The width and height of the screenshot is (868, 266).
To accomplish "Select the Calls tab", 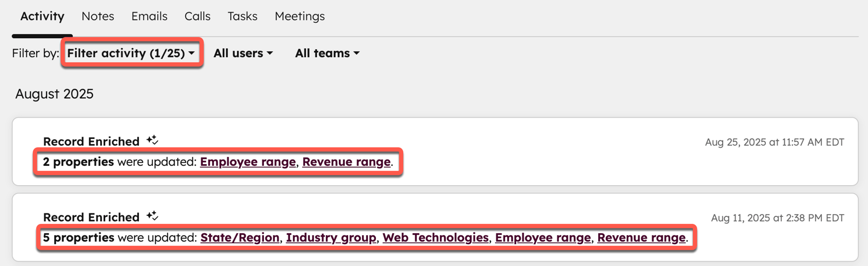I will (x=197, y=16).
